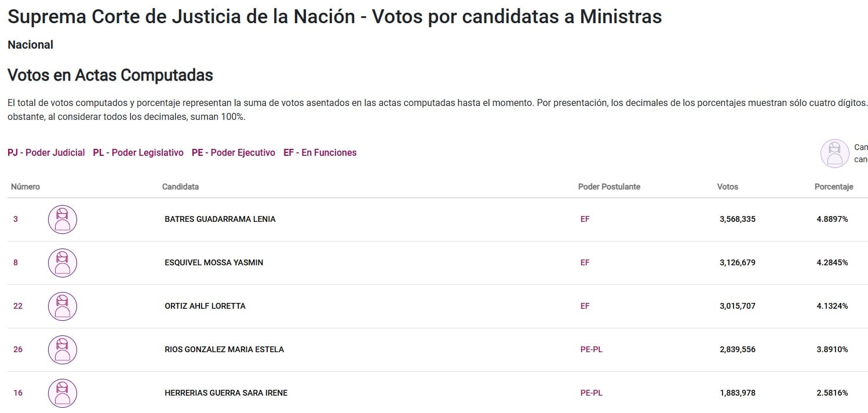Screen dimensions: 868x413
Task: Select the EF - En Funciones legend
Action: pos(320,153)
